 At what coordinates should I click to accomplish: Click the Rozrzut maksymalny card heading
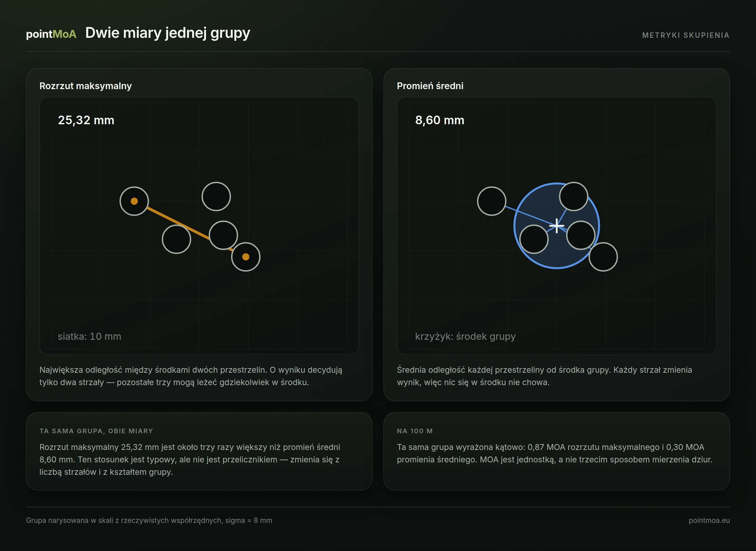pyautogui.click(x=86, y=86)
